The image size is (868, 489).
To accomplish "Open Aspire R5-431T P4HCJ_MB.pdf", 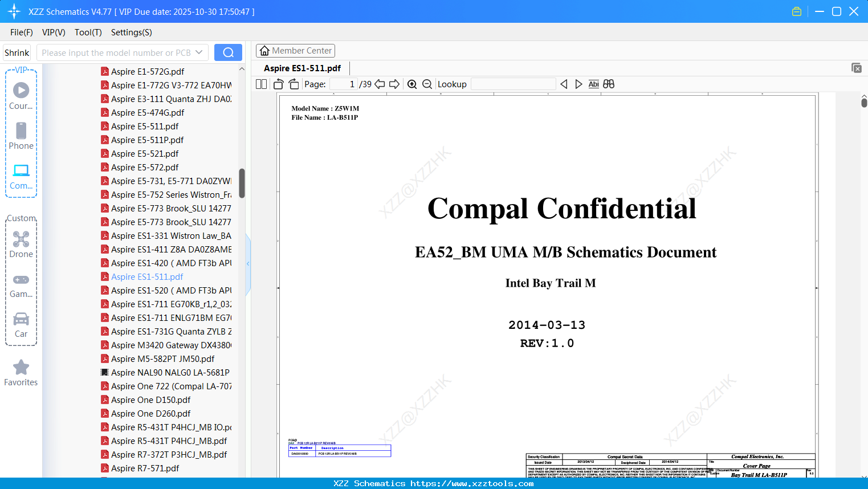I will [169, 441].
